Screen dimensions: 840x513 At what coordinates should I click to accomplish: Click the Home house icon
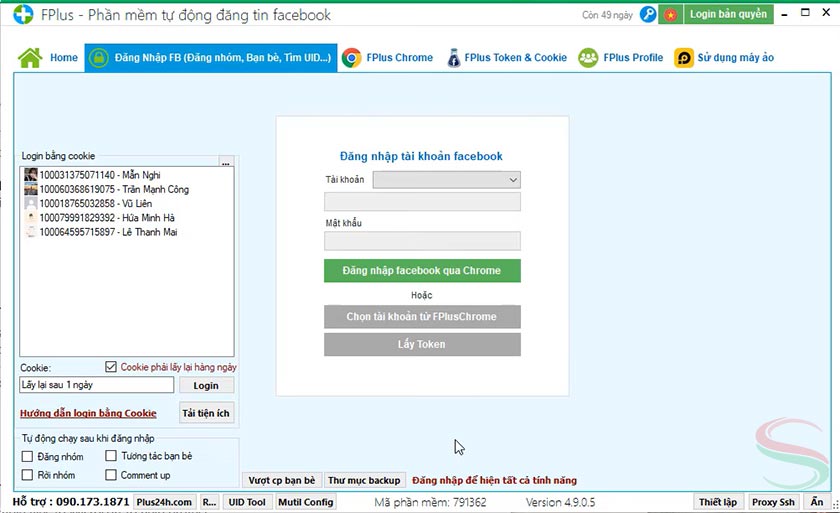(x=30, y=57)
